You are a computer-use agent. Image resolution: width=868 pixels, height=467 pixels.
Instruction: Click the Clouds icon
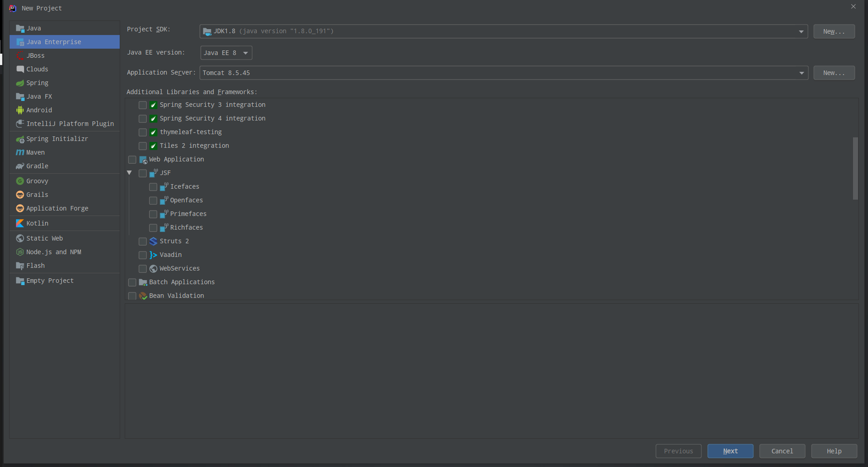tap(20, 69)
